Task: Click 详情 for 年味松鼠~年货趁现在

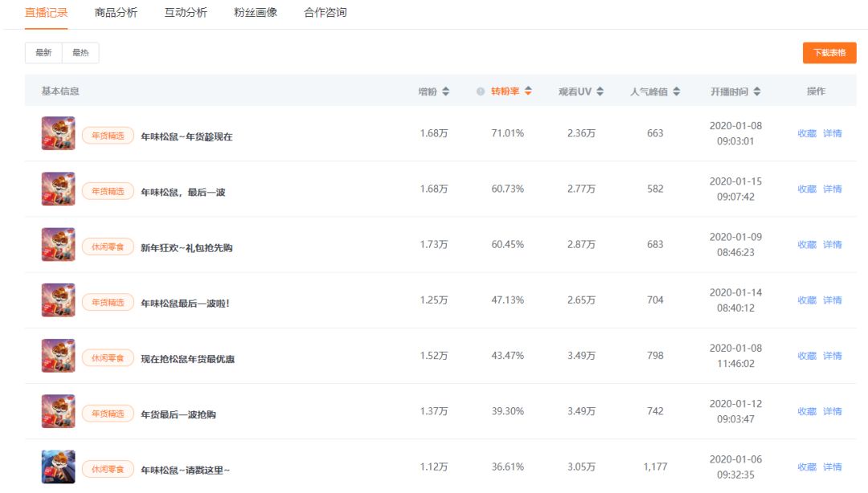Action: tap(832, 133)
